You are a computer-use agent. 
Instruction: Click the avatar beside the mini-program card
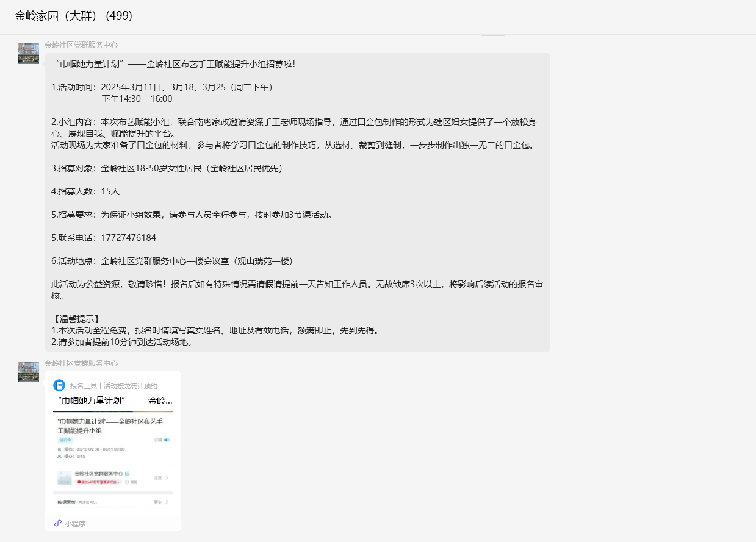29,372
